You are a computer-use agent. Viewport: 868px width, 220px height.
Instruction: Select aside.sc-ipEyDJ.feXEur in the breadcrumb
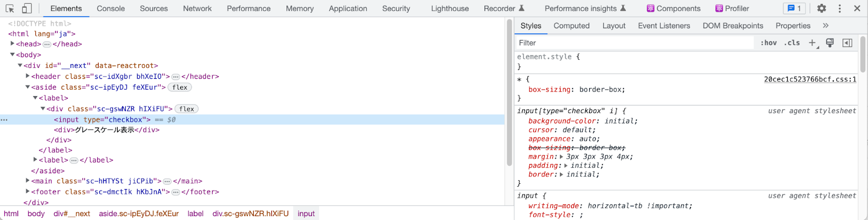(x=138, y=213)
